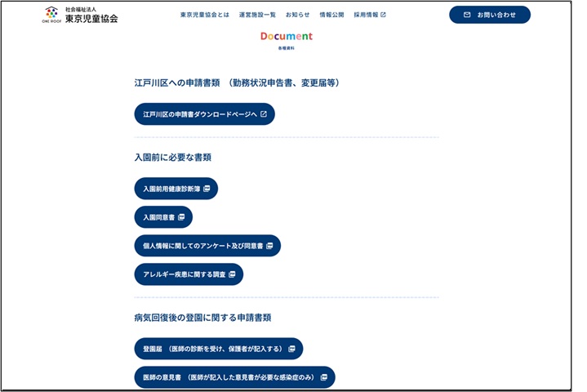Click external link icon on 江戸川区 download button
Viewport: 587px width, 392px height.
[x=264, y=114]
